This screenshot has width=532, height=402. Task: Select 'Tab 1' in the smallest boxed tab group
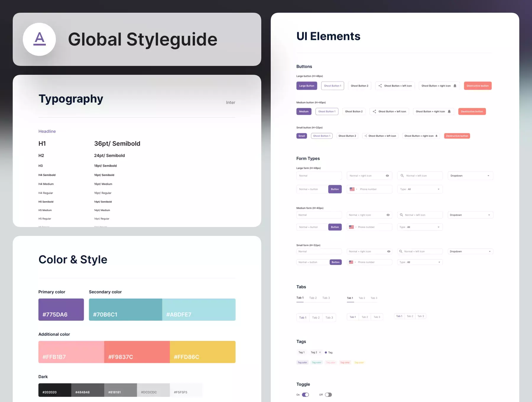(x=399, y=316)
